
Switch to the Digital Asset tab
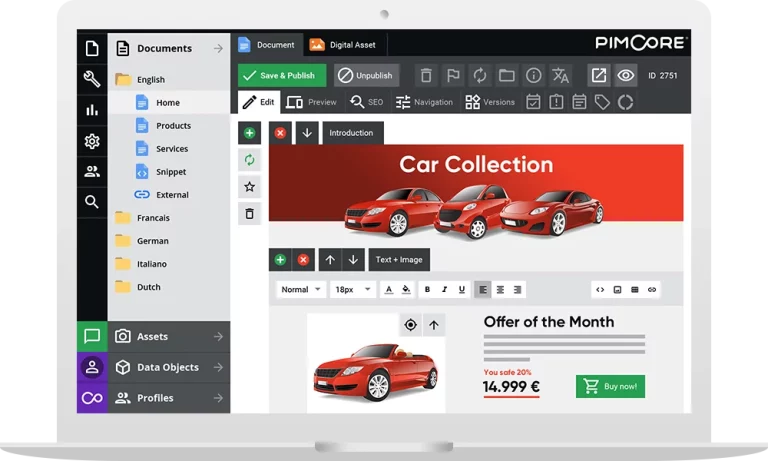tap(340, 44)
